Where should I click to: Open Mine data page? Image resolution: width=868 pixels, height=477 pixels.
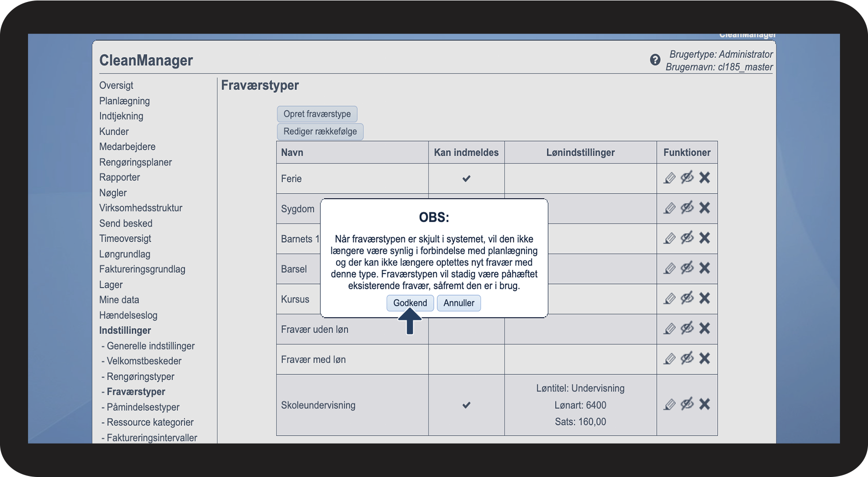click(x=119, y=300)
